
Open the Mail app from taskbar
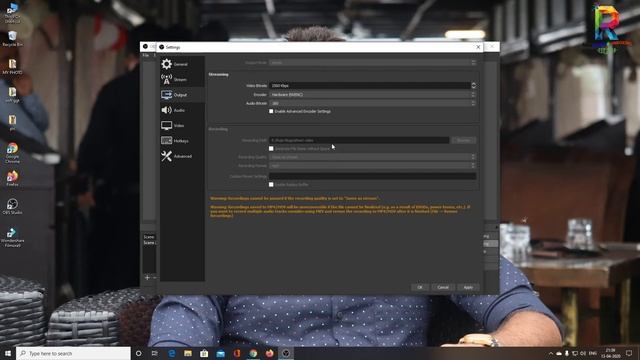tap(220, 353)
